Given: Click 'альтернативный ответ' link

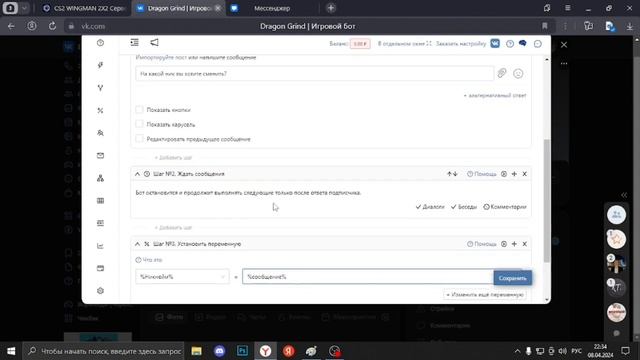Looking at the screenshot, I should tap(495, 95).
